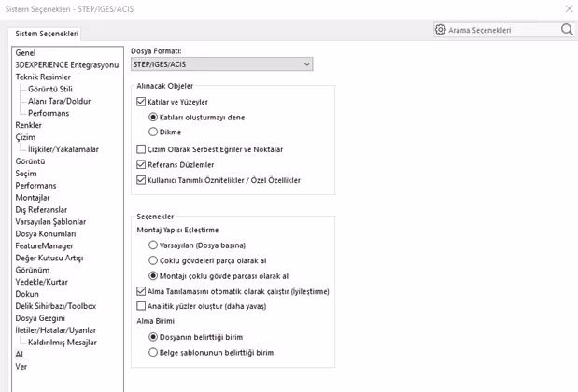
Task: Click into the Arama Seçenekleri search field
Action: 502,30
